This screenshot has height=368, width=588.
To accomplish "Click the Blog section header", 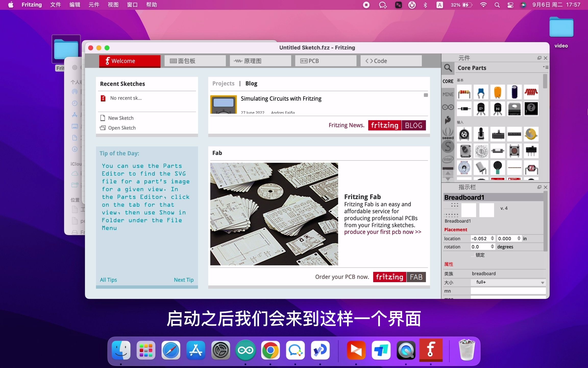I will pyautogui.click(x=251, y=84).
